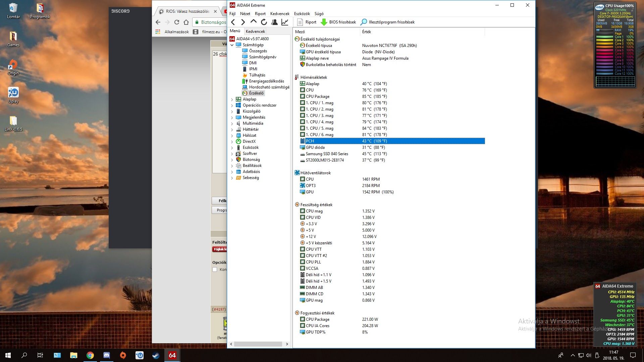Open the Kedvencek menu
644x362 pixels.
tap(280, 14)
